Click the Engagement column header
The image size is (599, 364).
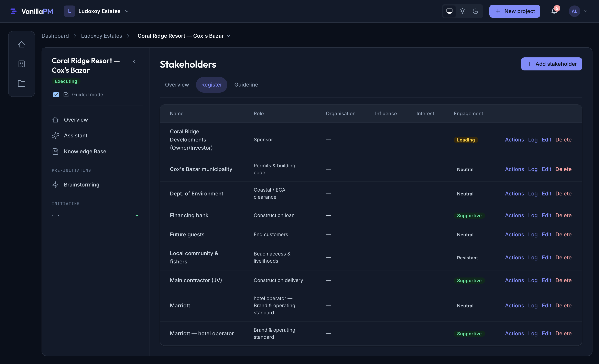tap(468, 114)
